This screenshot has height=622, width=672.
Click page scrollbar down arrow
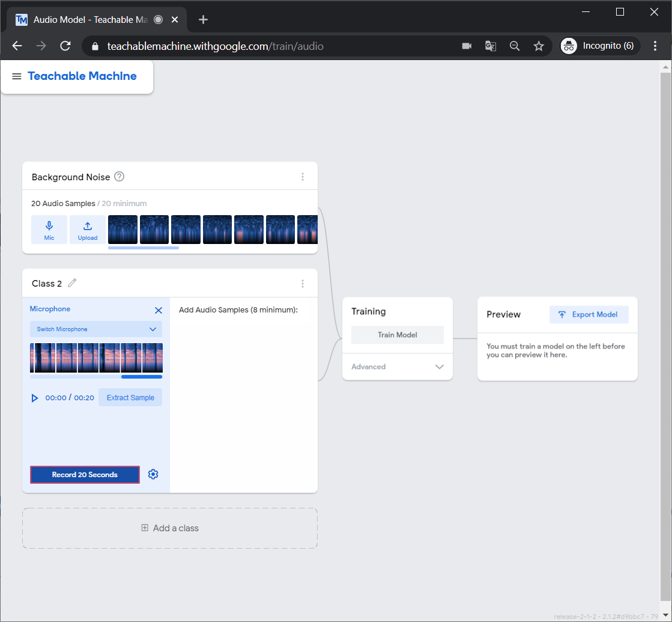point(665,615)
